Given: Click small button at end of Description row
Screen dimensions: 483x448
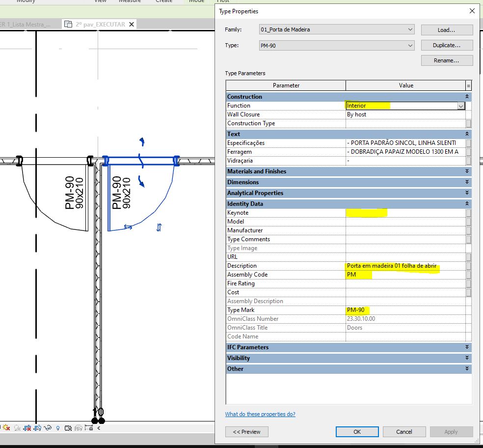Looking at the screenshot, I should click(x=469, y=266).
